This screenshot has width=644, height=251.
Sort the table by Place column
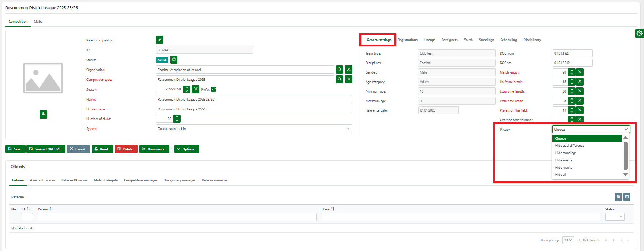click(x=333, y=209)
